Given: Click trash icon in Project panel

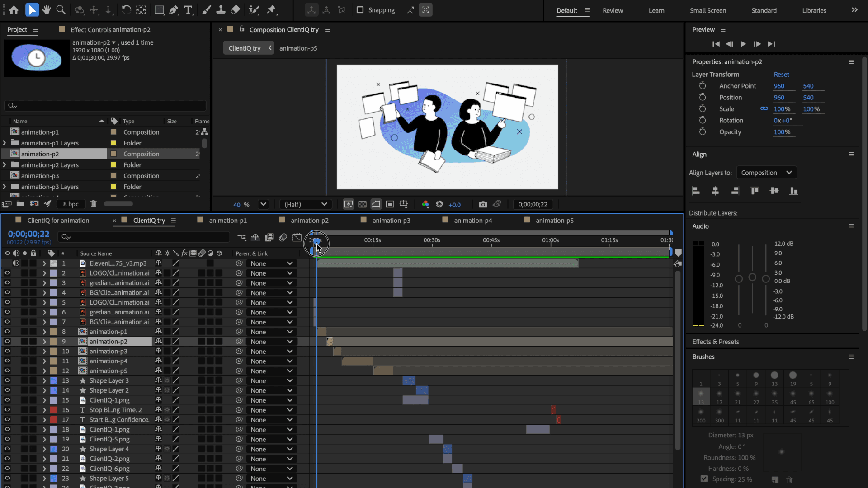Looking at the screenshot, I should click(x=93, y=204).
